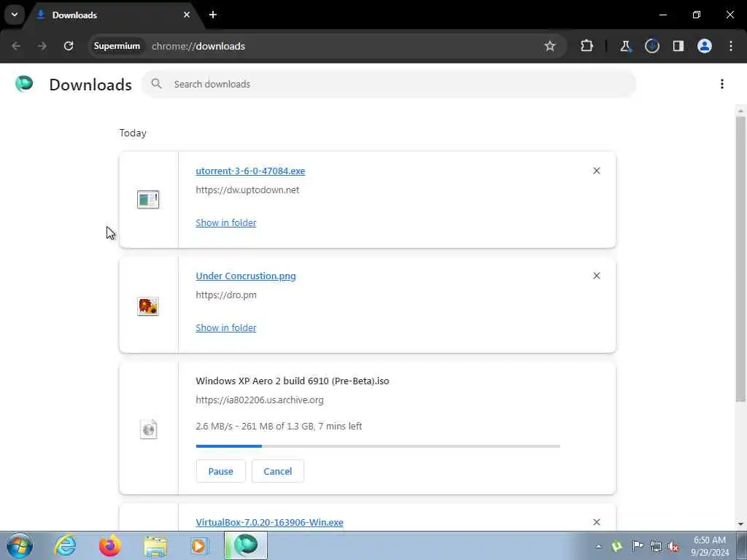Click the Search downloads field

click(x=389, y=85)
